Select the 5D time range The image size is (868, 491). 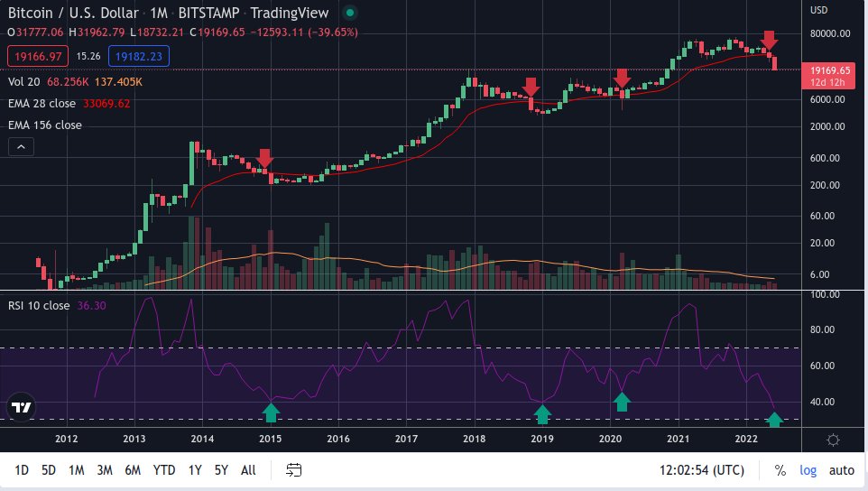49,470
